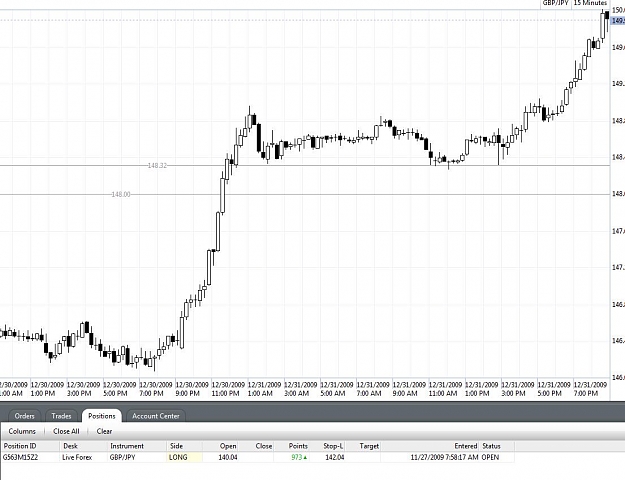Open the Orders tab

tap(24, 416)
